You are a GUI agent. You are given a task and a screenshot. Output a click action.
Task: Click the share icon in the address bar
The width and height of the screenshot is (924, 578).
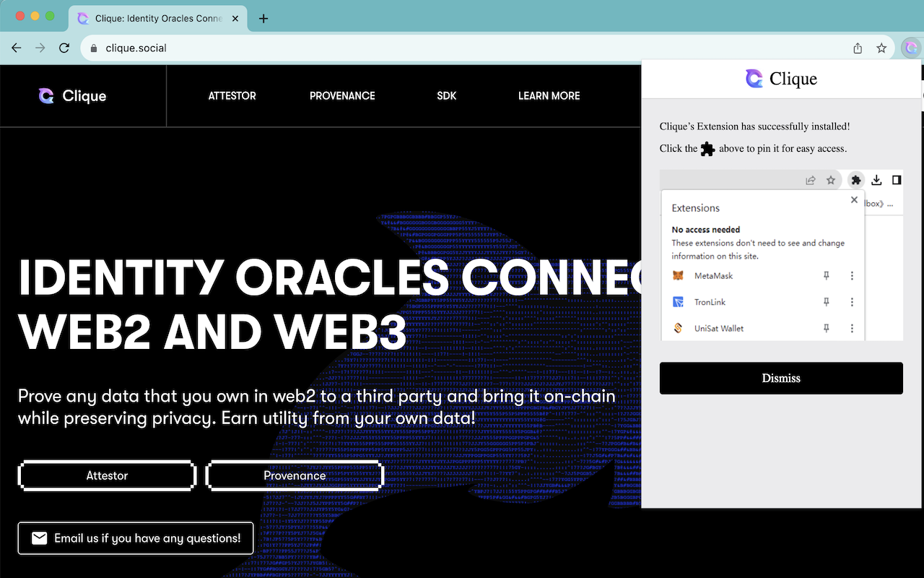pos(857,48)
